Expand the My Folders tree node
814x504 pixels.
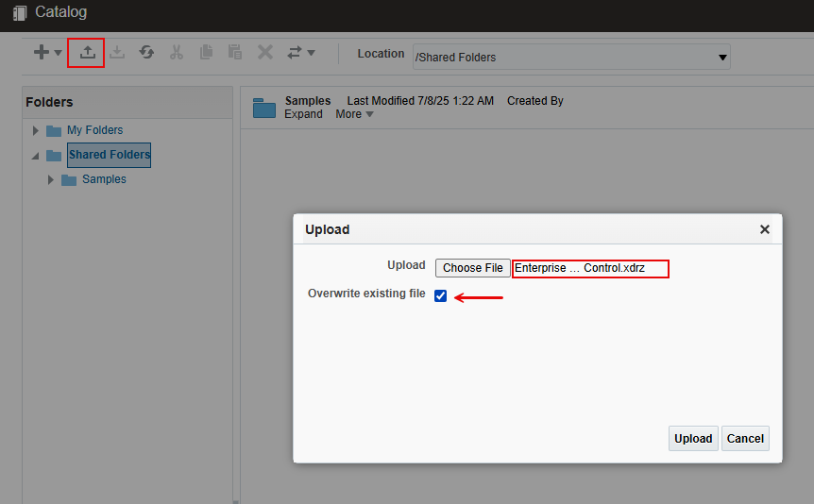[x=35, y=130]
